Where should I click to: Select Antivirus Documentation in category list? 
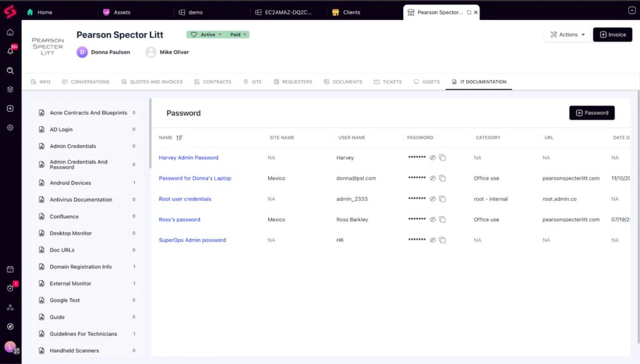81,200
